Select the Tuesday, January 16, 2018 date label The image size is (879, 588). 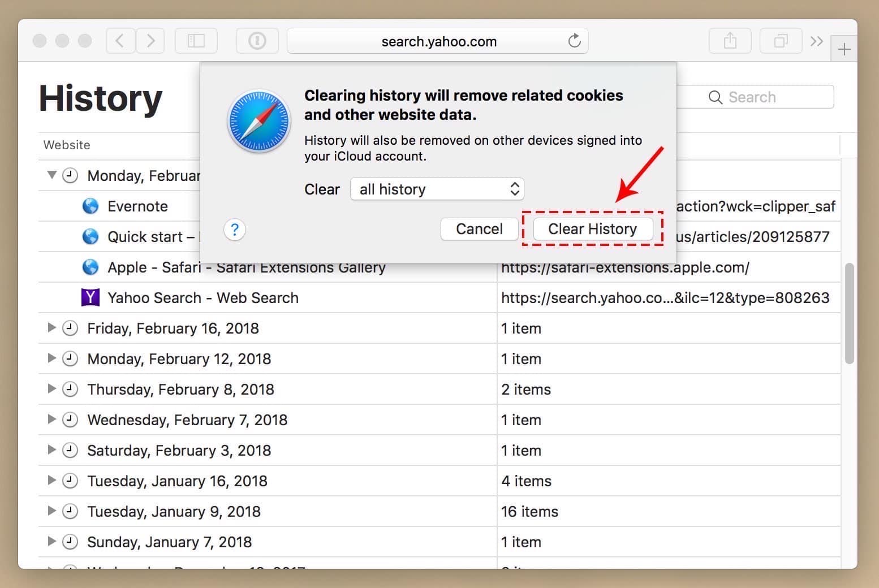tap(177, 481)
